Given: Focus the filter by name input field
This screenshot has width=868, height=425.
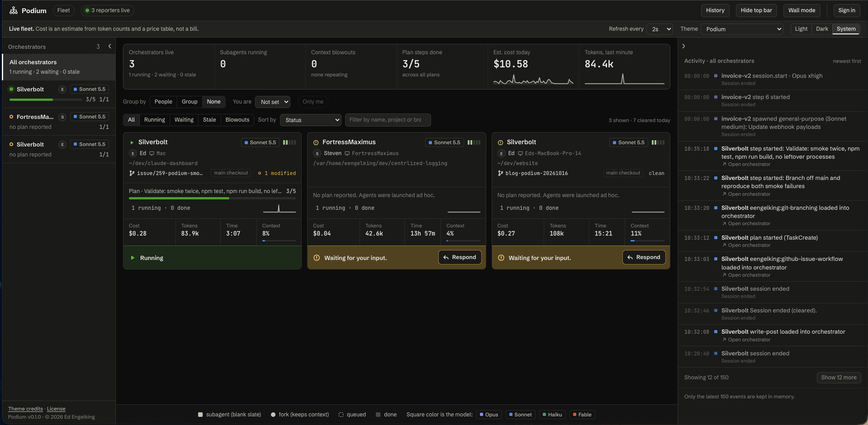Looking at the screenshot, I should pyautogui.click(x=388, y=120).
